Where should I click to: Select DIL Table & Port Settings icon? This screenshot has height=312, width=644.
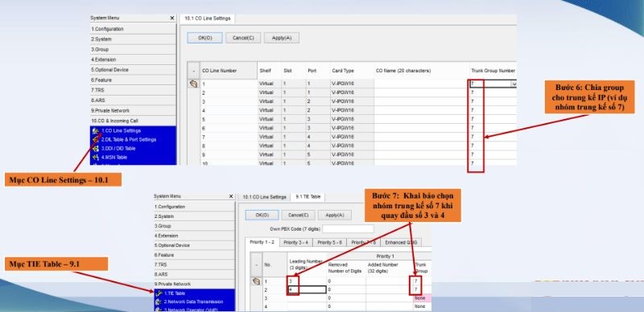point(96,140)
